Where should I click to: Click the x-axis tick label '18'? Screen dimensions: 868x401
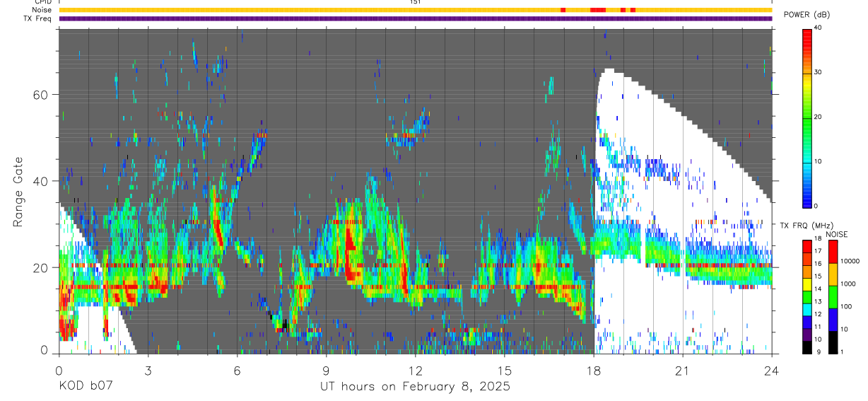coord(594,371)
